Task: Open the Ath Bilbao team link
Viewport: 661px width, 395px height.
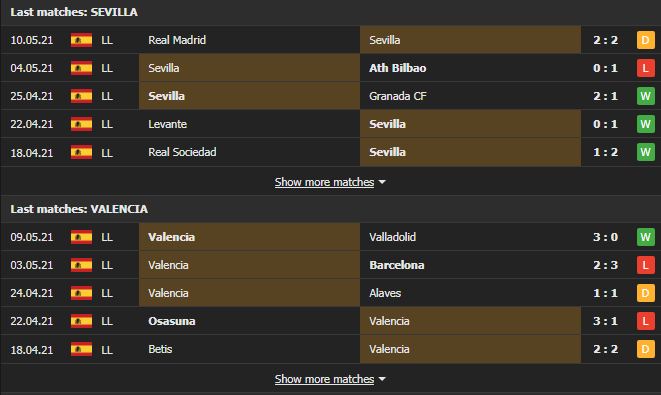Action: 398,68
